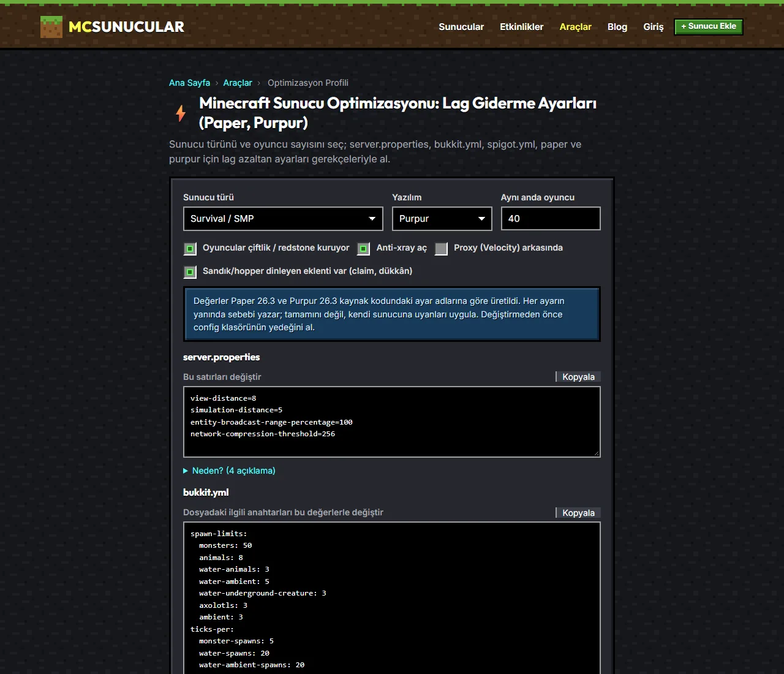Follow the 'Araçlar' breadcrumb link
This screenshot has width=784, height=674.
(238, 83)
